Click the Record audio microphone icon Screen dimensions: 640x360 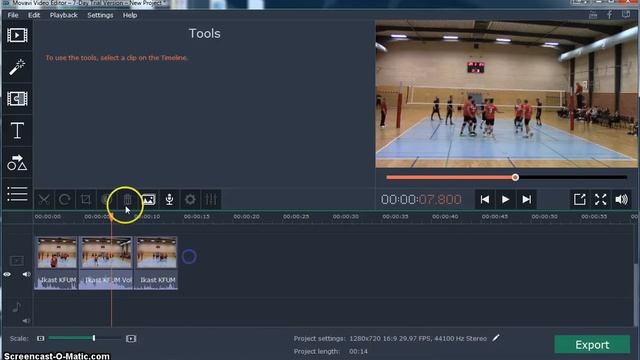coord(169,200)
